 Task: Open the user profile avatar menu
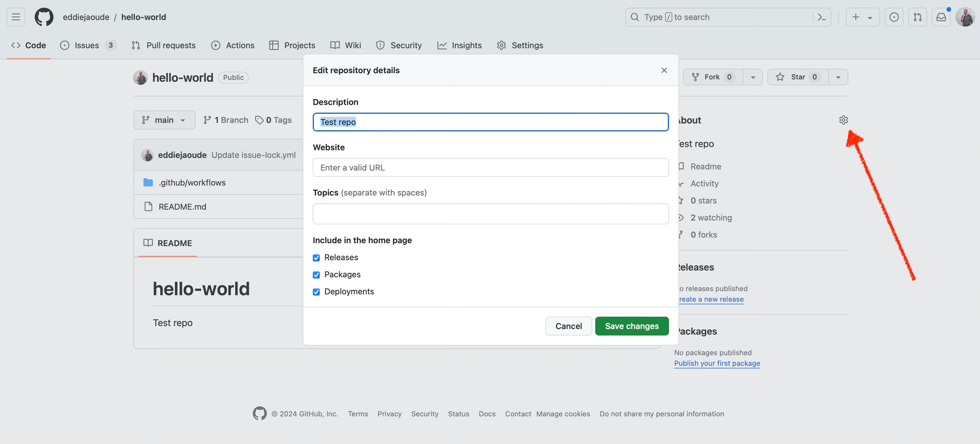coord(965,17)
